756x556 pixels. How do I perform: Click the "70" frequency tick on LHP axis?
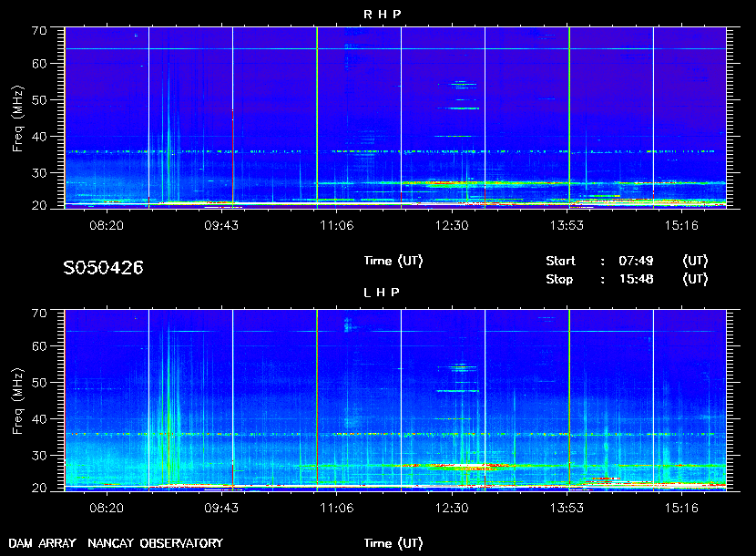click(x=39, y=314)
